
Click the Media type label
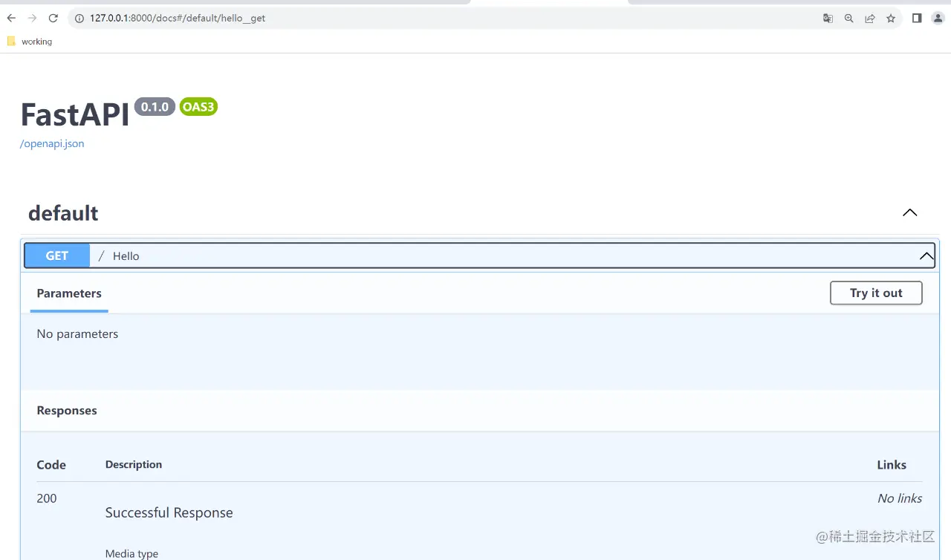point(132,554)
